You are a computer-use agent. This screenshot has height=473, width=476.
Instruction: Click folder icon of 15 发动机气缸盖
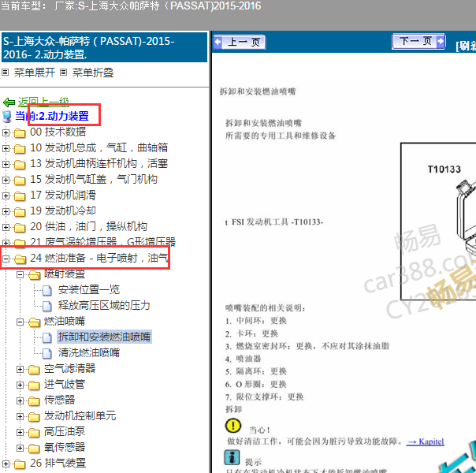pyautogui.click(x=20, y=181)
